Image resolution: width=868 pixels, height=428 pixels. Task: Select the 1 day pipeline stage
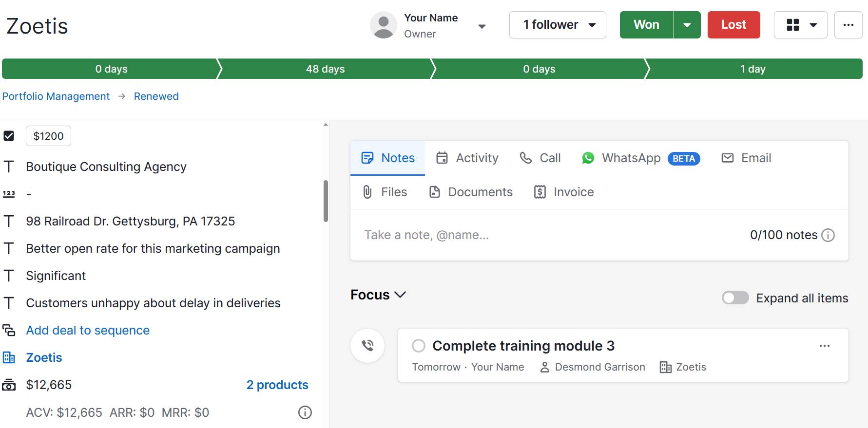tap(753, 69)
